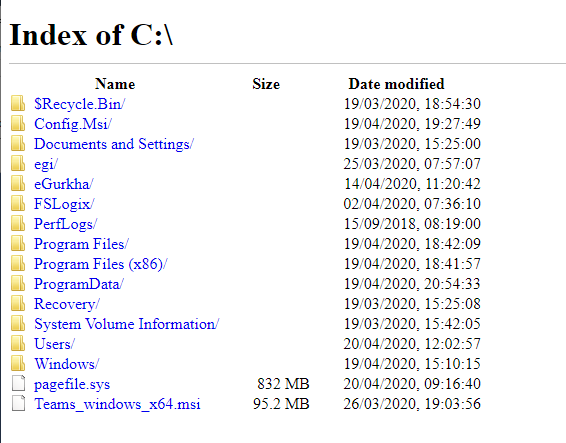Click the folder icon next to FSLogix
The image size is (566, 443).
[18, 203]
